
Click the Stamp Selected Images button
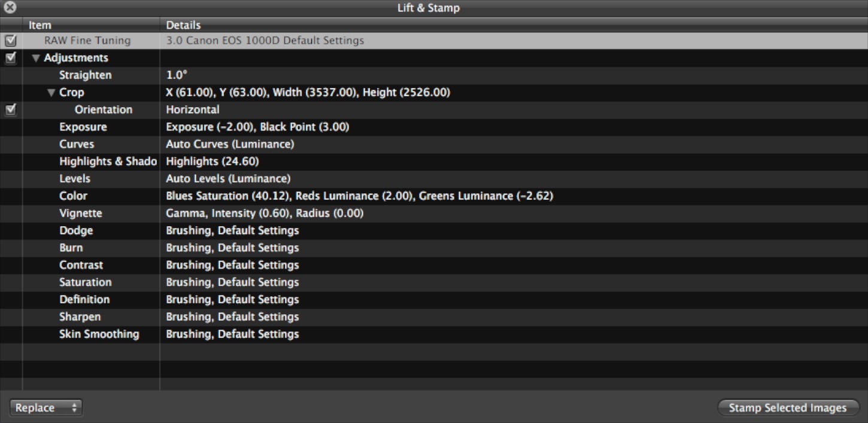[x=788, y=408]
